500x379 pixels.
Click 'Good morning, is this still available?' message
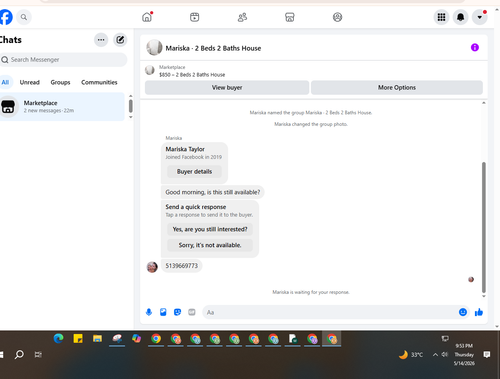pos(213,192)
